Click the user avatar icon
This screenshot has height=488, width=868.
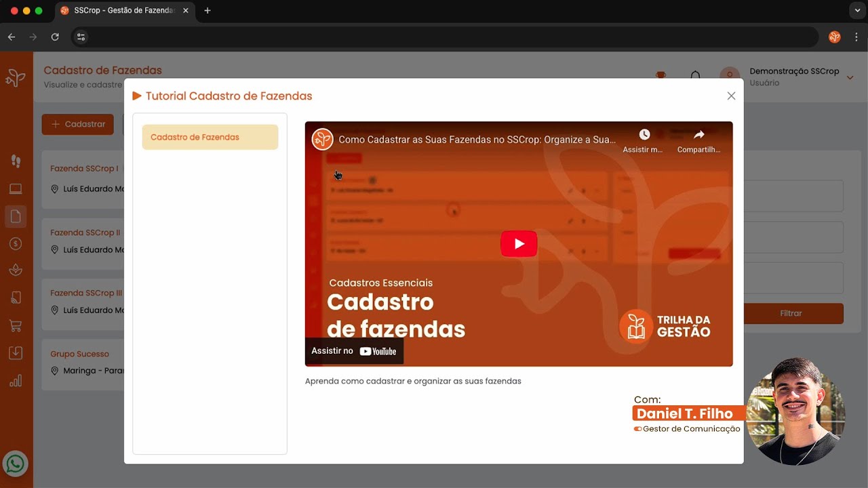[730, 76]
